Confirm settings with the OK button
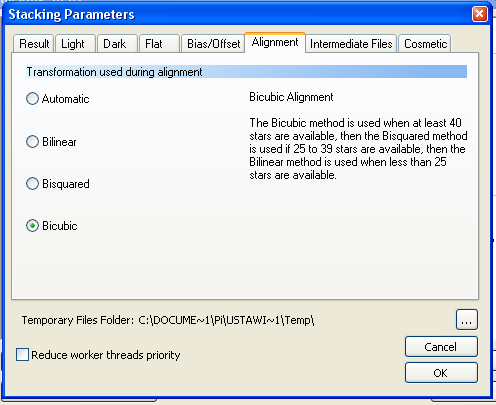The height and width of the screenshot is (405, 496). click(441, 373)
